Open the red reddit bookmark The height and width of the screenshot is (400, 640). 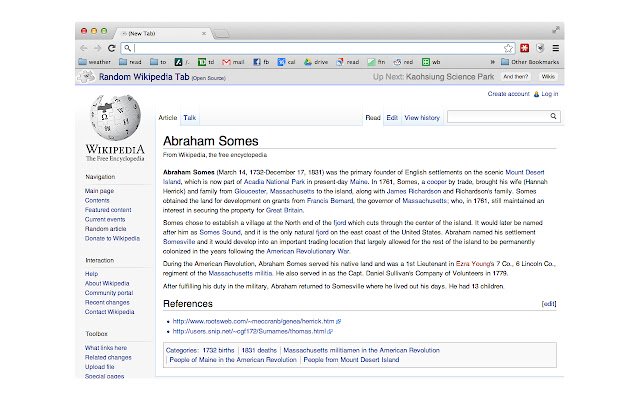403,62
